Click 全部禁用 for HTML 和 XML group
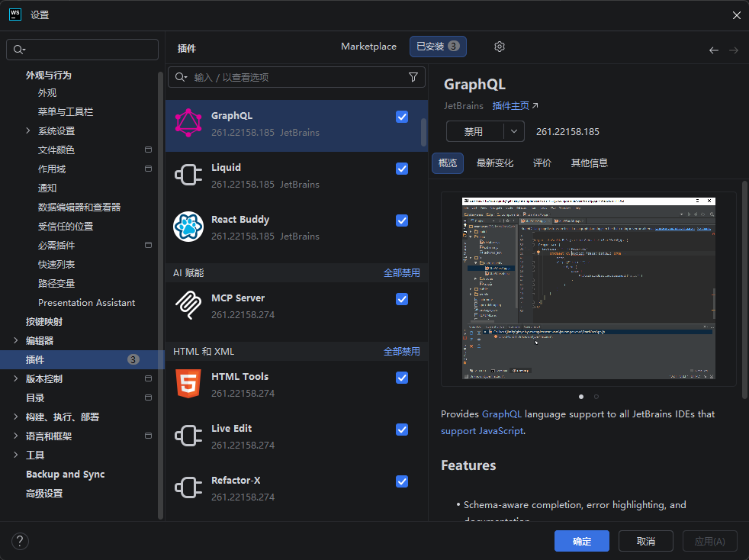749x560 pixels. pos(402,352)
